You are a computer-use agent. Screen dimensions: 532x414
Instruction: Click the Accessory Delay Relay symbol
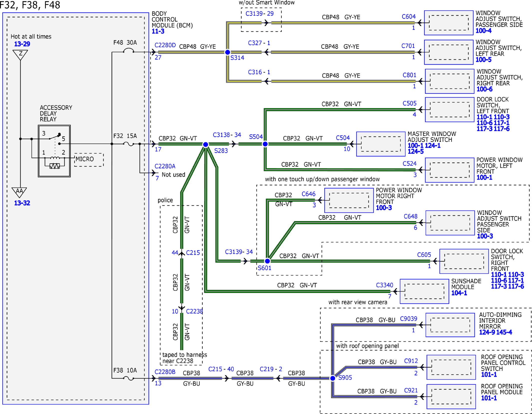click(54, 151)
